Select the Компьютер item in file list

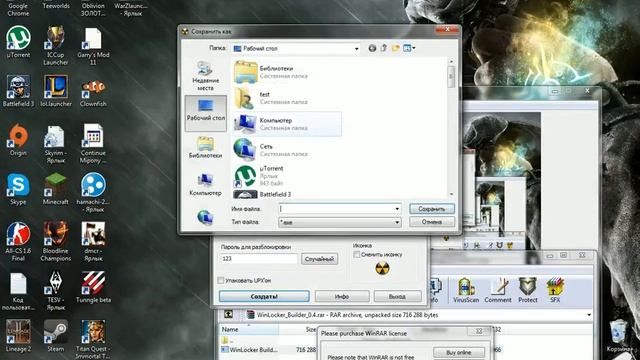click(287, 124)
